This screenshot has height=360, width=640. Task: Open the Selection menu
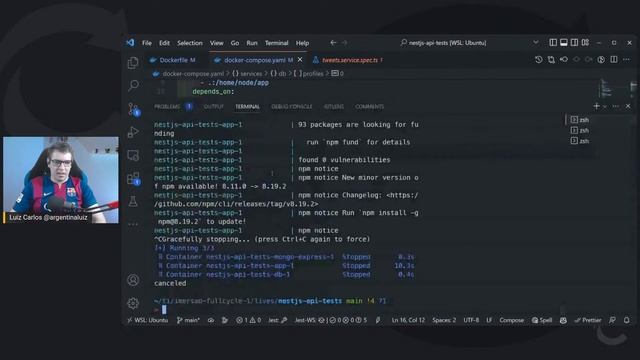pos(189,43)
